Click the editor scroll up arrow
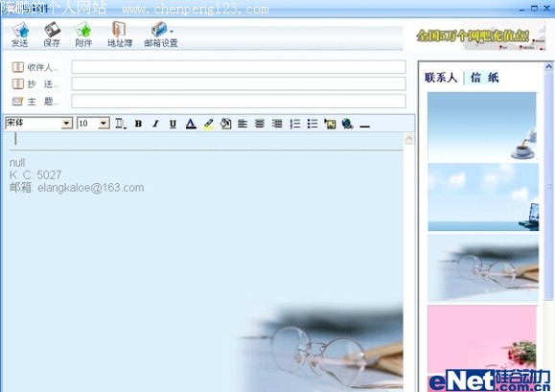The width and height of the screenshot is (555, 392). tap(408, 139)
